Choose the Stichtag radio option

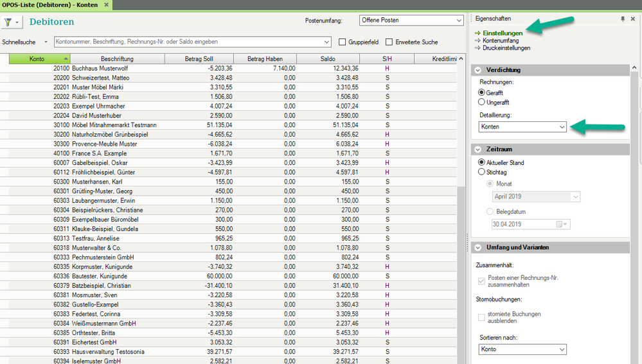point(482,172)
